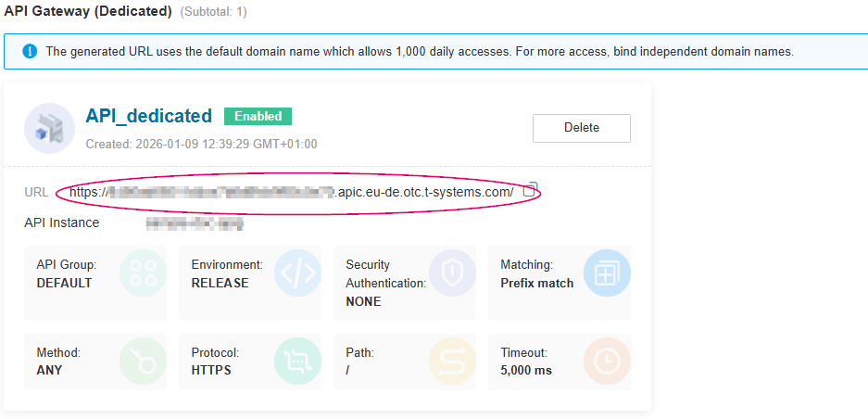The height and width of the screenshot is (419, 868).
Task: Copy the generated URL with the copy icon
Action: [x=530, y=190]
